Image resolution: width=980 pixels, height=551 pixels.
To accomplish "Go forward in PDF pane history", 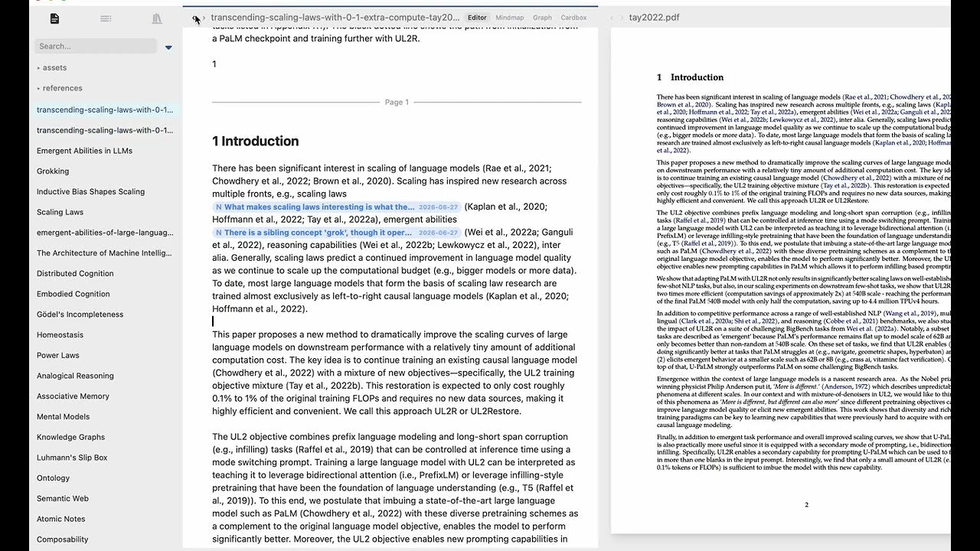I will click(622, 18).
